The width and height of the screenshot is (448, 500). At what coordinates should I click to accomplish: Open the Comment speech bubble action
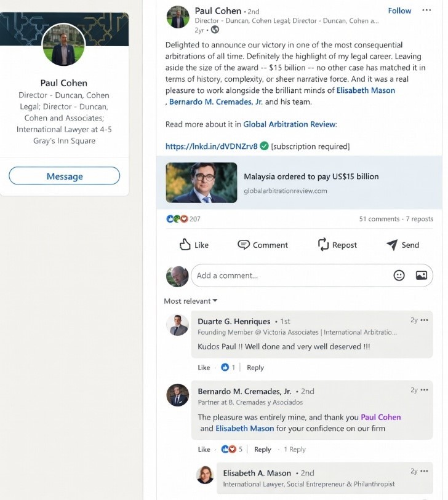[244, 245]
